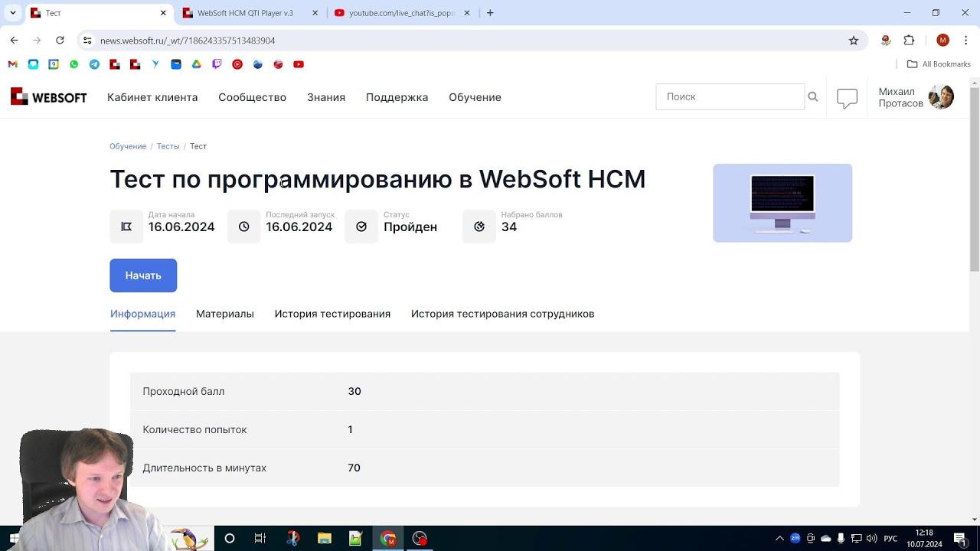Open Обучение menu in header
Image resolution: width=980 pixels, height=551 pixels.
click(x=475, y=97)
